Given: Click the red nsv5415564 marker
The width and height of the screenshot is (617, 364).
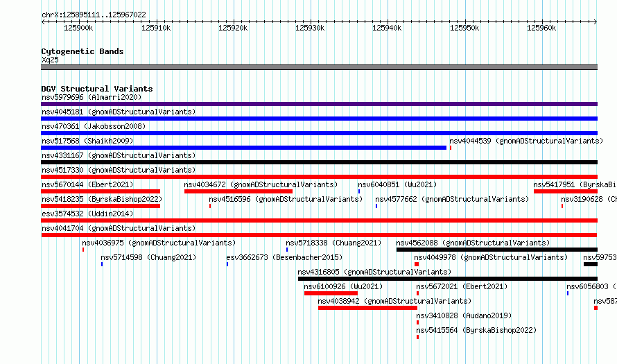Looking at the screenshot, I should point(417,337).
